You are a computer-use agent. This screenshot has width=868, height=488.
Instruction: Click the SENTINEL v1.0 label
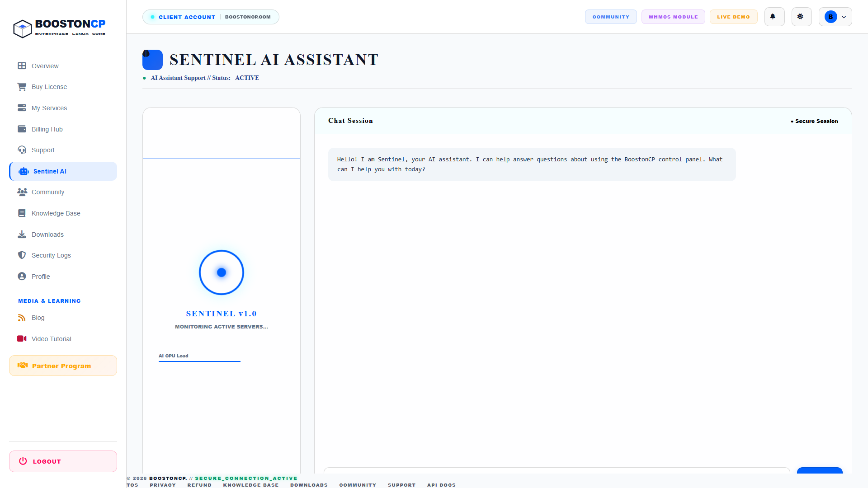222,314
